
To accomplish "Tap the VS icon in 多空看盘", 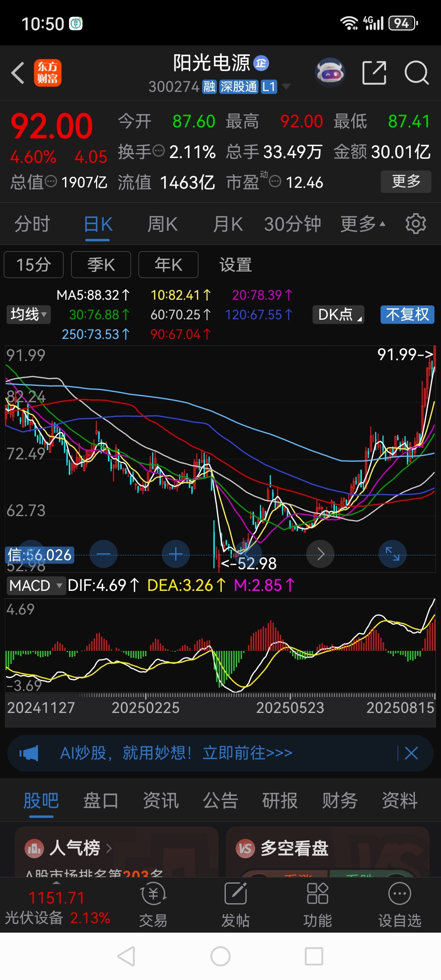I will click(245, 849).
